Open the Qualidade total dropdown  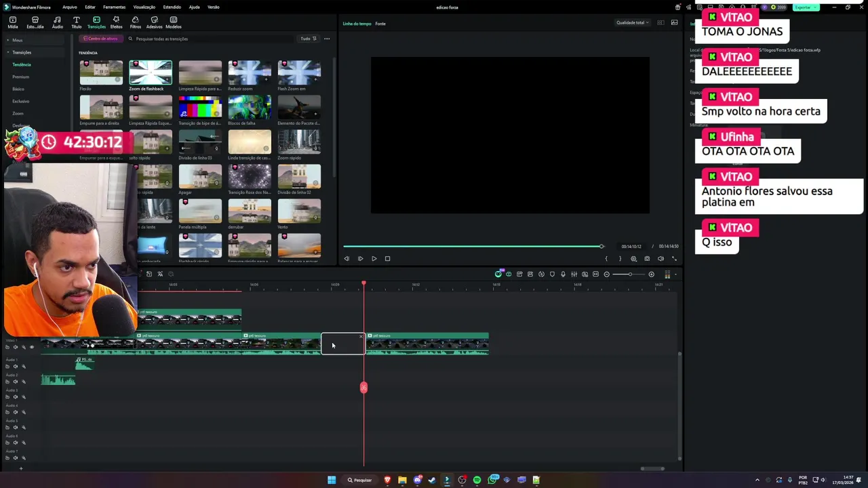tap(632, 22)
